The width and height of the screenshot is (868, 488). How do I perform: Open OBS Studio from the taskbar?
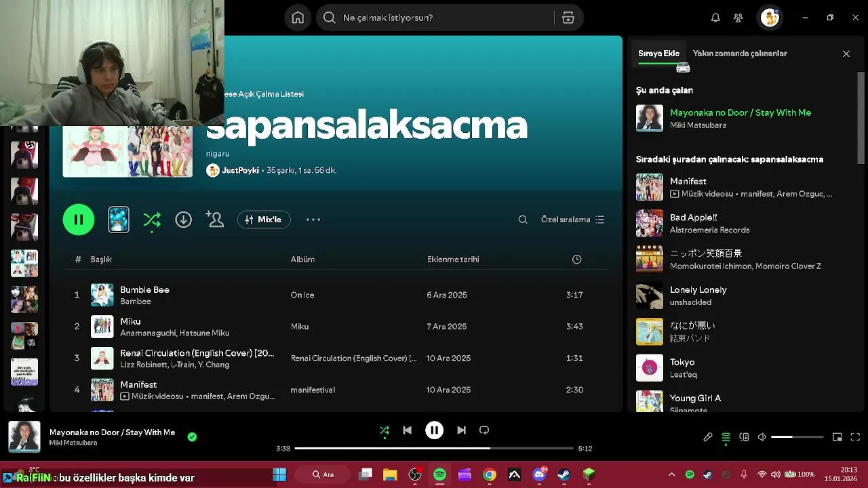pos(415,474)
